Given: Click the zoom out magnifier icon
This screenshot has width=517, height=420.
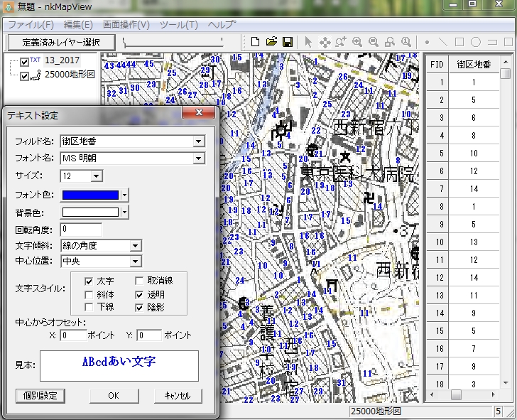Looking at the screenshot, I should click(x=374, y=42).
